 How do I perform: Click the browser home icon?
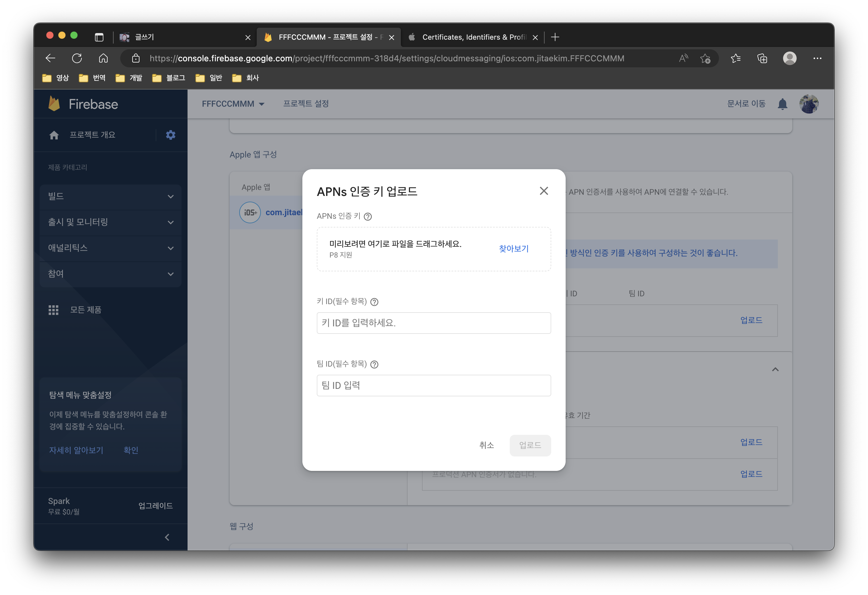coord(103,58)
